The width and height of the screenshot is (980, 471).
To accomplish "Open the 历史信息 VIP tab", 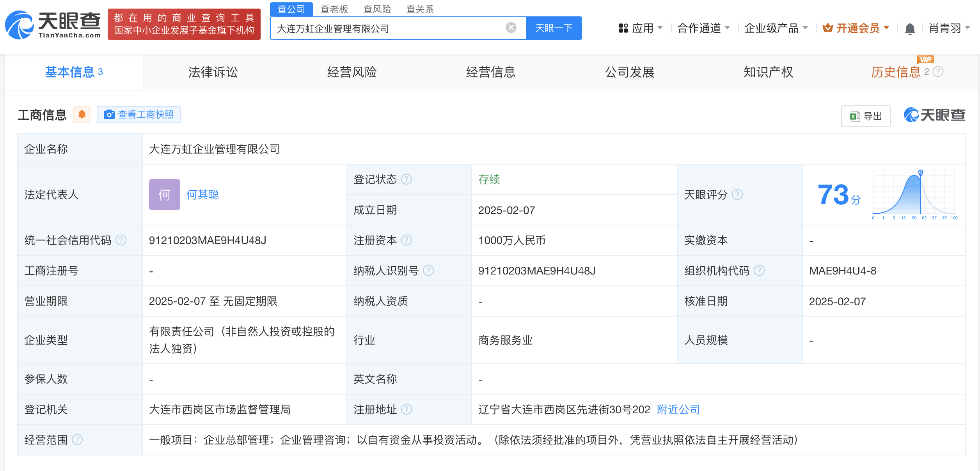I will point(896,72).
